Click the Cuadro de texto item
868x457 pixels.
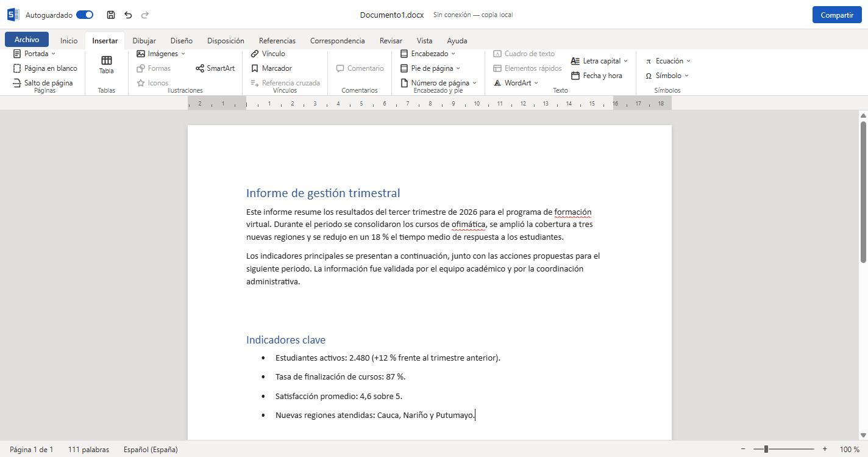click(524, 54)
